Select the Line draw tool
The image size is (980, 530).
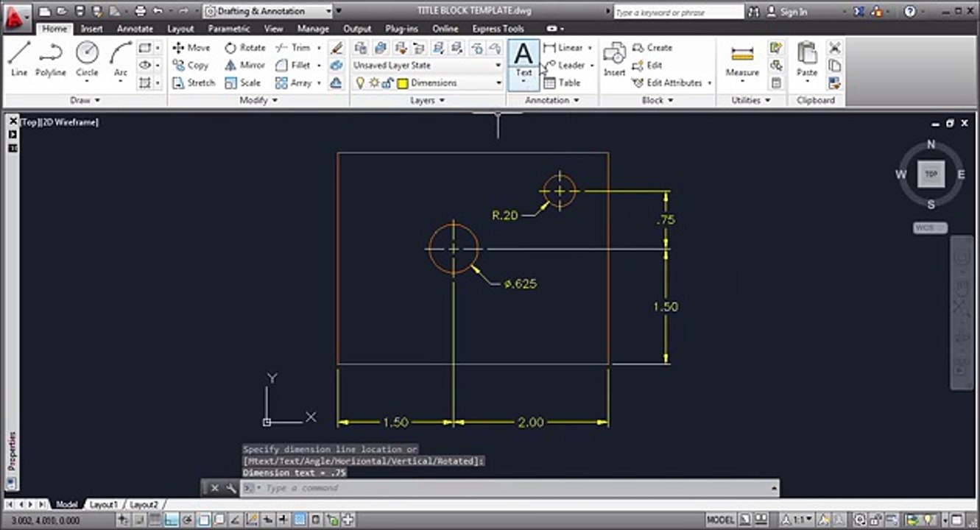[x=19, y=59]
